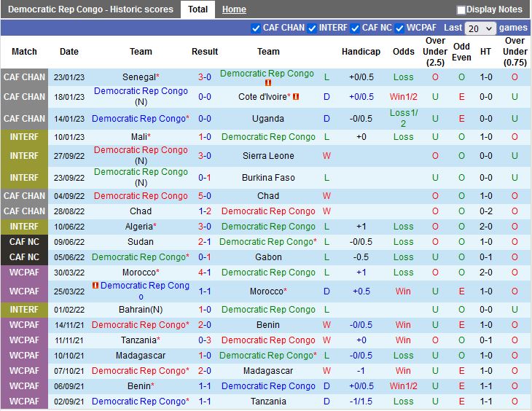Viewport: 532px width, 411px height.
Task: Select the Total tab
Action: (197, 9)
